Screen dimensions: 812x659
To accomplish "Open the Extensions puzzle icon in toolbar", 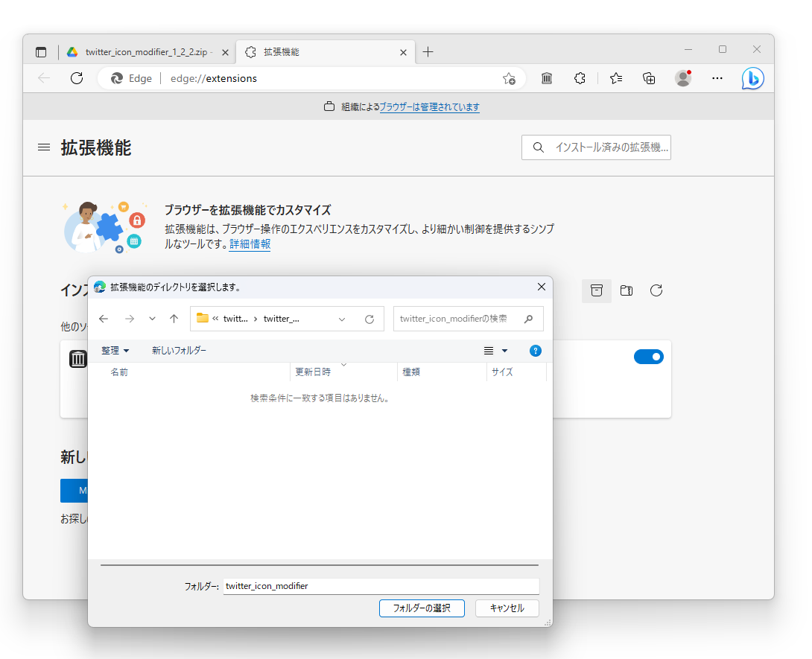I will (x=580, y=77).
